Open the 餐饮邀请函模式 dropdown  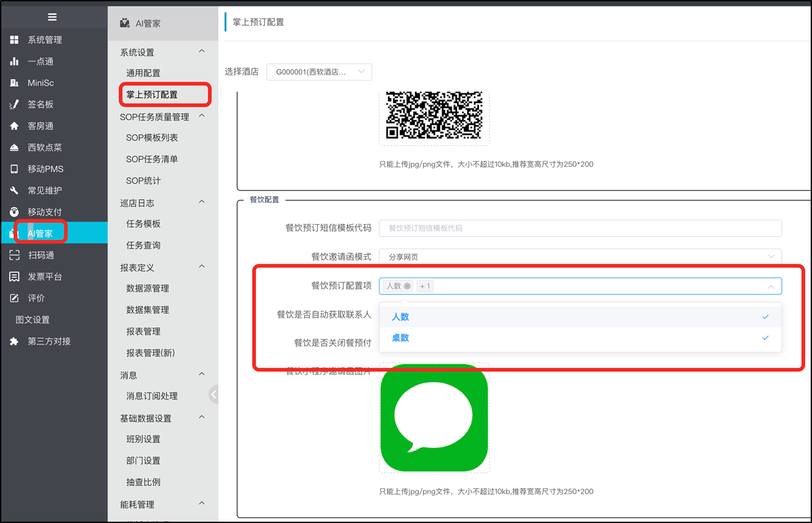[580, 256]
